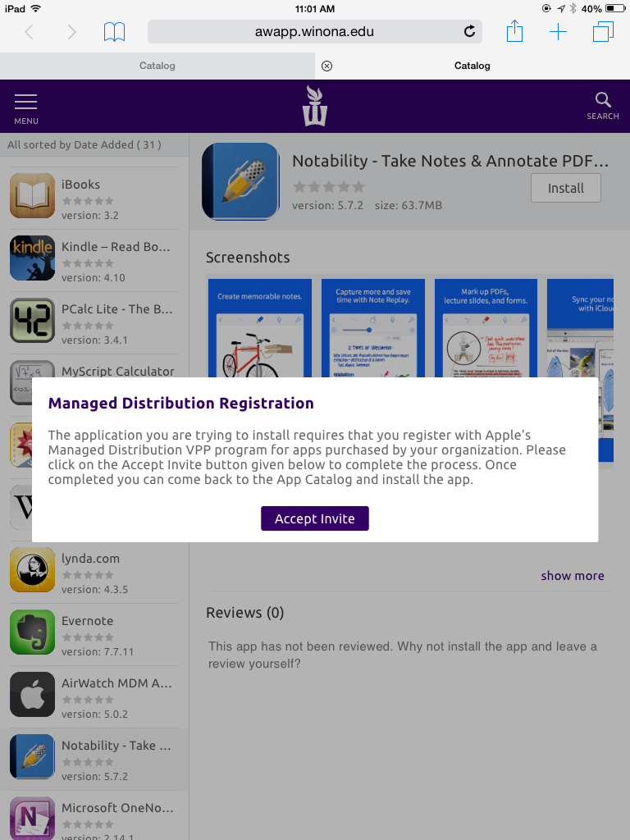Open the Search magnifier icon

point(603,106)
